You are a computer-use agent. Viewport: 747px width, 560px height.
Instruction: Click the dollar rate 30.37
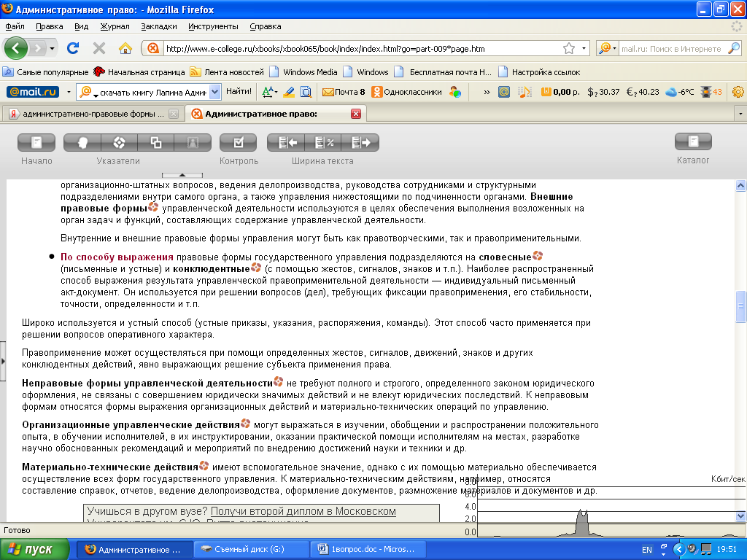point(603,92)
